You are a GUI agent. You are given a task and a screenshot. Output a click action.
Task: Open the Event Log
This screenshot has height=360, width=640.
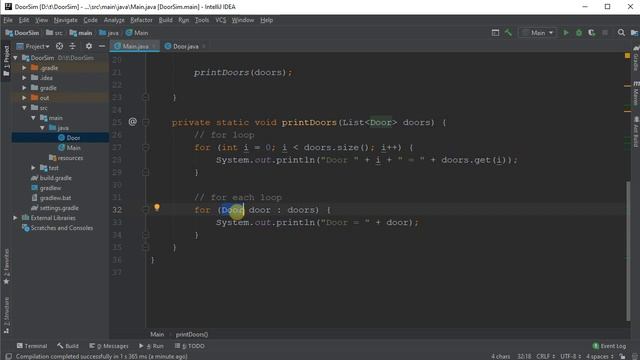(x=609, y=346)
